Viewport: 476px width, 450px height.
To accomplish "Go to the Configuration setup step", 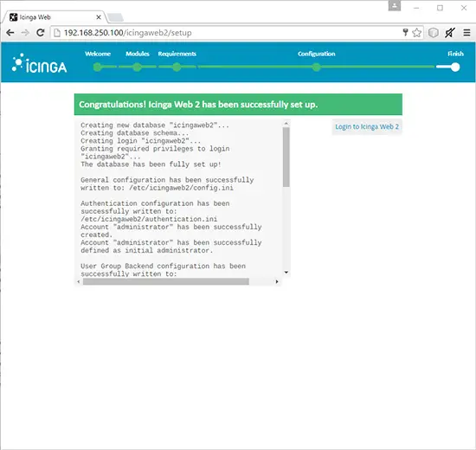I will (316, 54).
